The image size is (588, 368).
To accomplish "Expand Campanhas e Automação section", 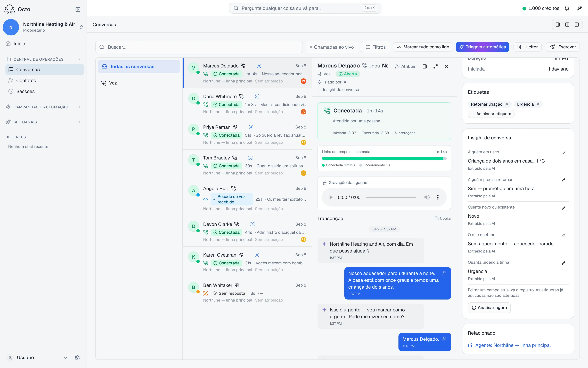I will [x=43, y=107].
